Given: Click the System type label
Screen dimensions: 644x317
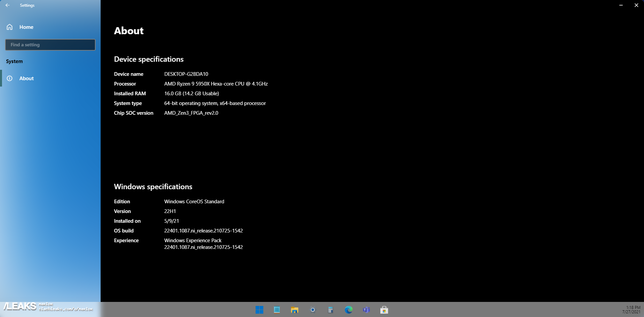Looking at the screenshot, I should point(128,103).
